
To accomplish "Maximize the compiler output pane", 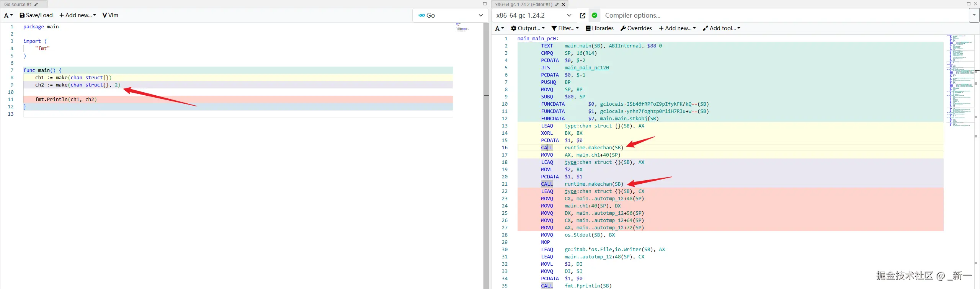I will 969,4.
